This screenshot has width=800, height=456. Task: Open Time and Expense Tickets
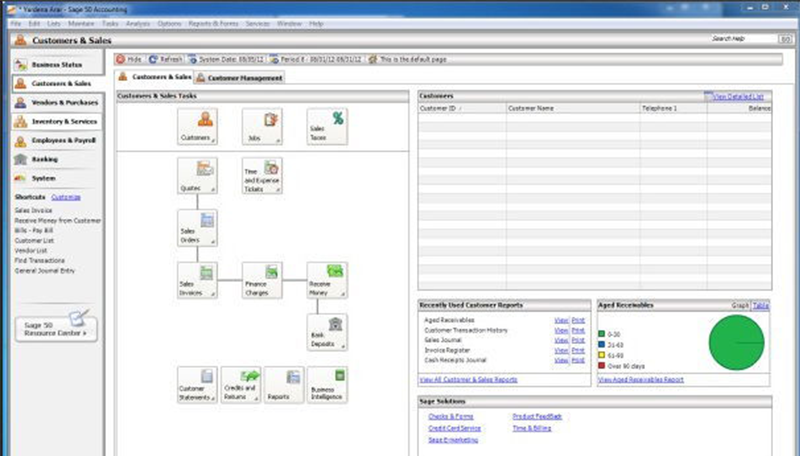pyautogui.click(x=261, y=174)
